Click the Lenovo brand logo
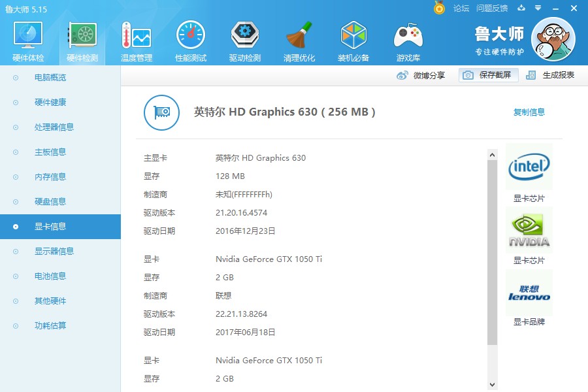This screenshot has height=392, width=588. tap(529, 293)
